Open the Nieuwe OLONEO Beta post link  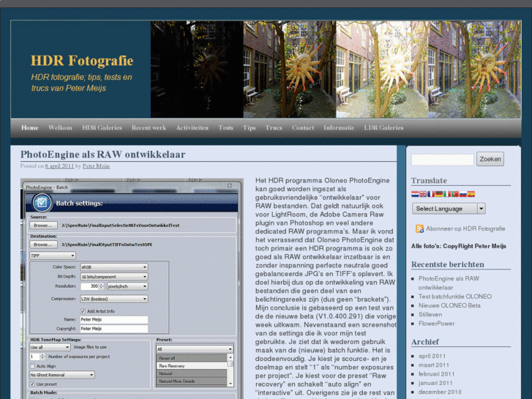click(x=449, y=305)
